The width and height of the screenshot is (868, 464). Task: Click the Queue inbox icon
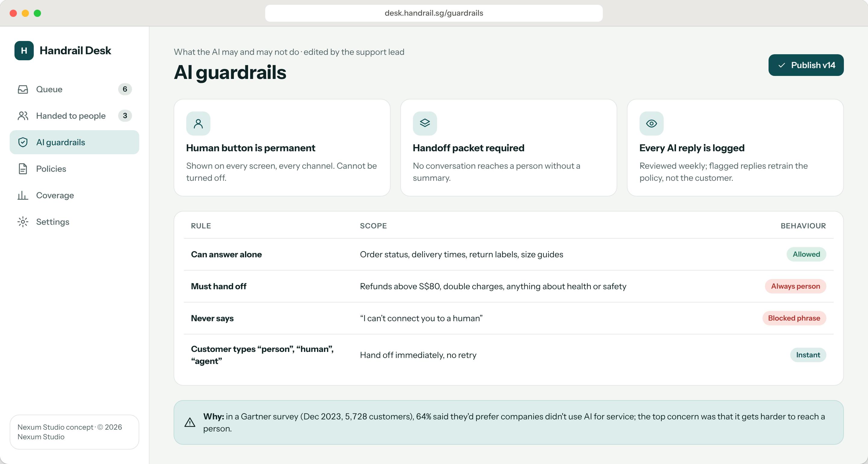coord(23,89)
